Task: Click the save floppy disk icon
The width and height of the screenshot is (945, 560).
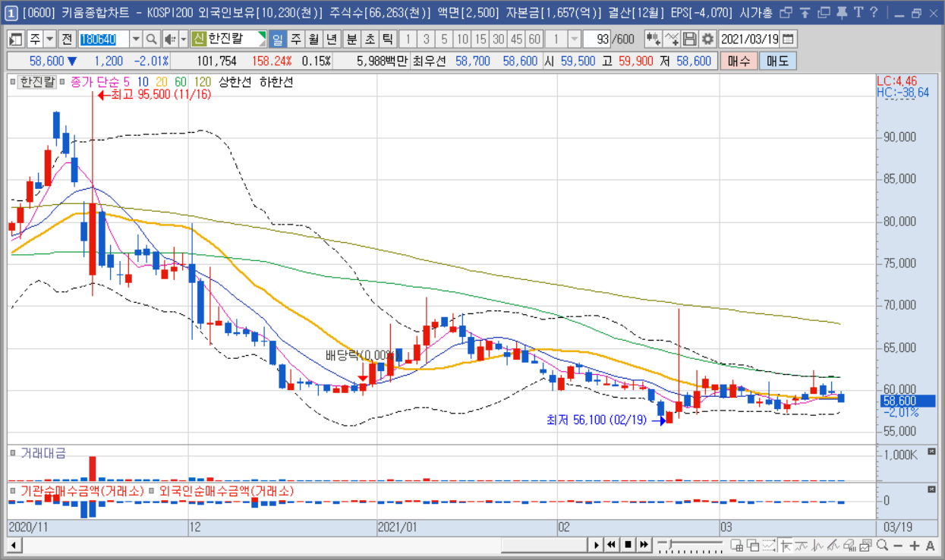Action: click(690, 39)
